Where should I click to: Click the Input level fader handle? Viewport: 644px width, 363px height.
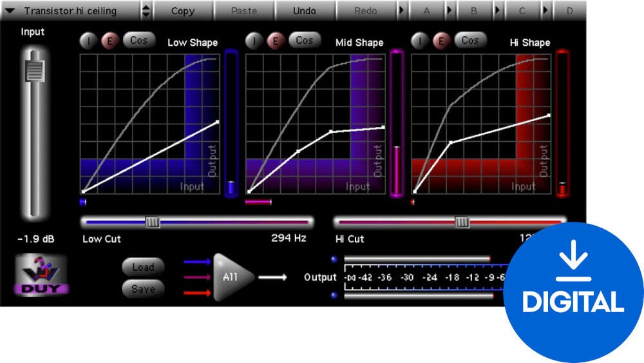pos(35,71)
